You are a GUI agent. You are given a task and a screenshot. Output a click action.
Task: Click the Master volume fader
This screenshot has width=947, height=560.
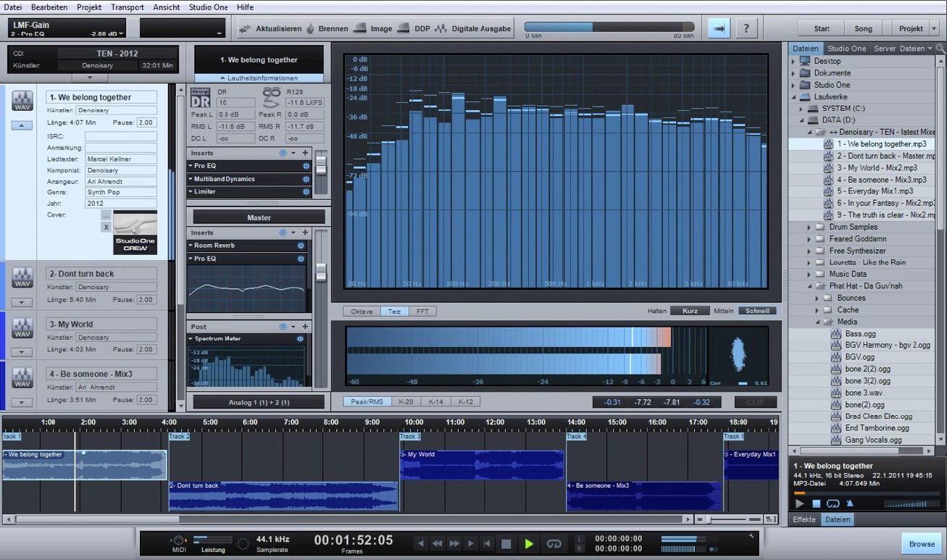(321, 272)
